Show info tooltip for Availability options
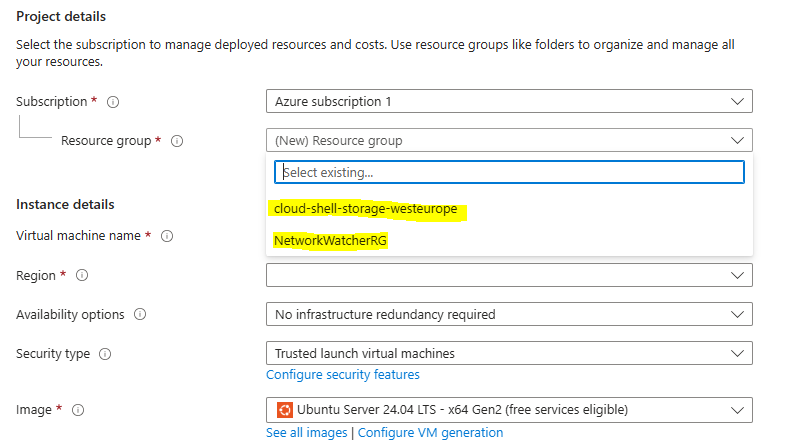The height and width of the screenshot is (444, 787). (x=140, y=315)
